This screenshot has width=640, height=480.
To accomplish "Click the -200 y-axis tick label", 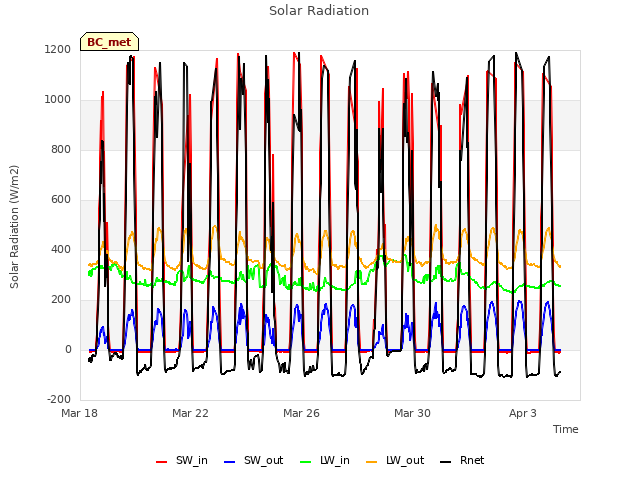I will pos(59,400).
